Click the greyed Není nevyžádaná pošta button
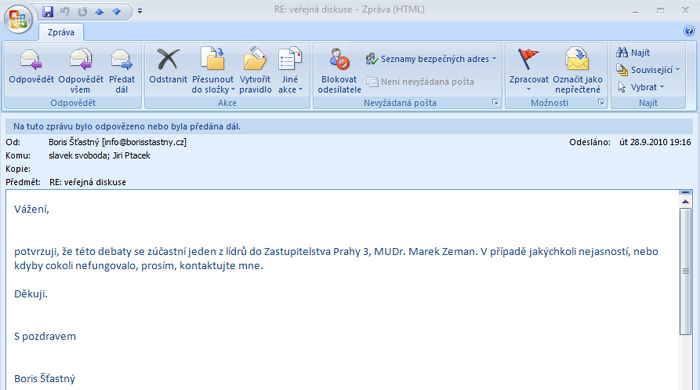Viewport: 700px width, 390px height. click(x=420, y=82)
